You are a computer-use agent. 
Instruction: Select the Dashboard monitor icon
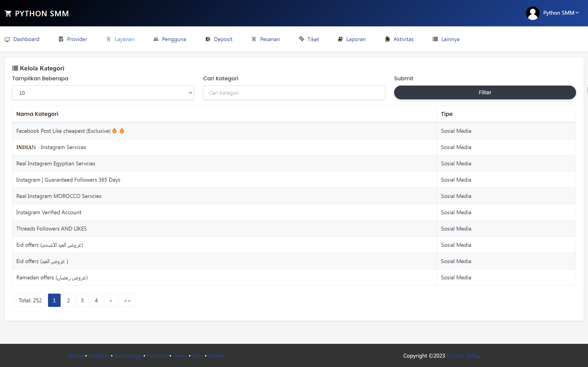pyautogui.click(x=7, y=39)
